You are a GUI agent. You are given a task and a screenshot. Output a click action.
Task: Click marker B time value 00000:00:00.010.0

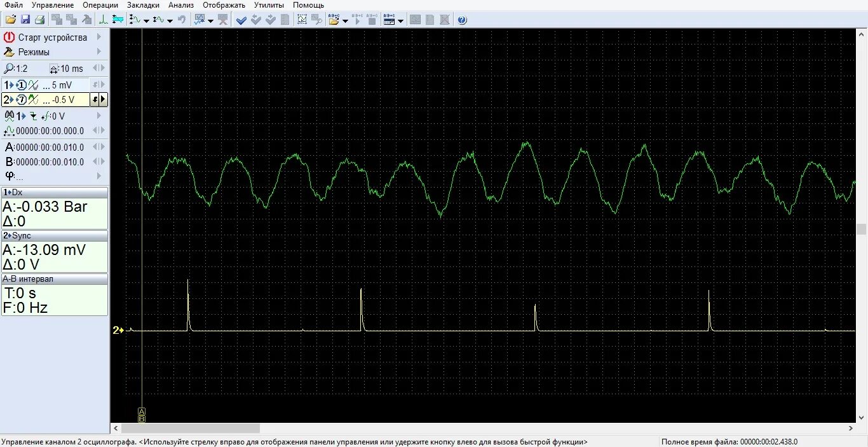(50, 162)
